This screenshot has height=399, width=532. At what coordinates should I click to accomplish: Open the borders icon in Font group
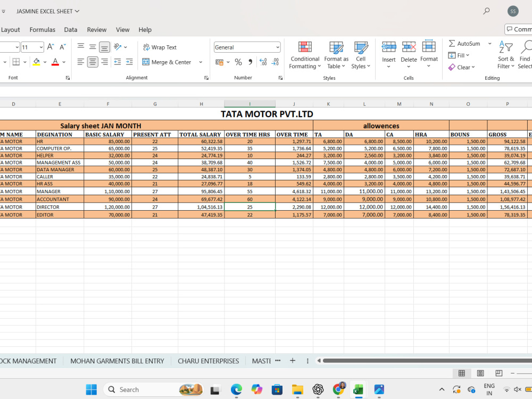pyautogui.click(x=16, y=62)
